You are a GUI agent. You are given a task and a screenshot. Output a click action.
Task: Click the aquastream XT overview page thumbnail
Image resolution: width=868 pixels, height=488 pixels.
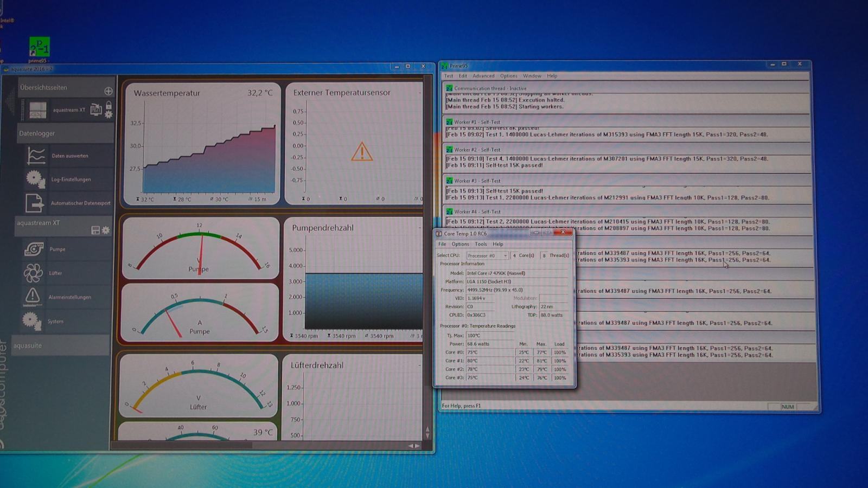37,110
